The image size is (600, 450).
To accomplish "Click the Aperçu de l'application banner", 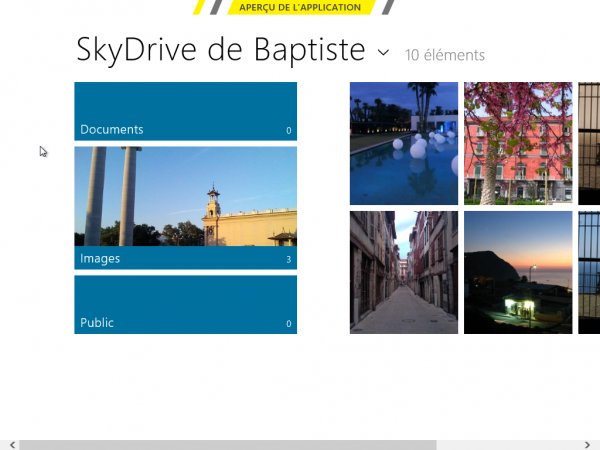I will point(300,7).
